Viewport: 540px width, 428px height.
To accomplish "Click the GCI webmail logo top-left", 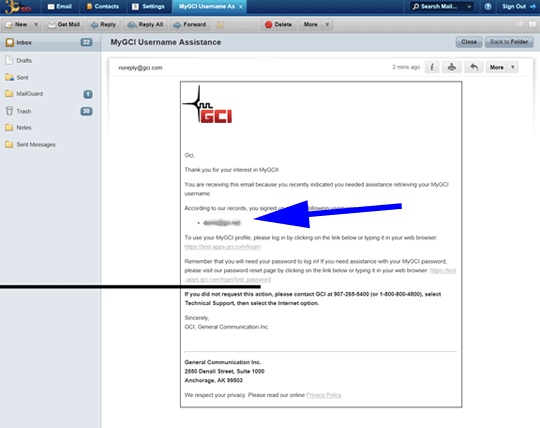I will [18, 7].
